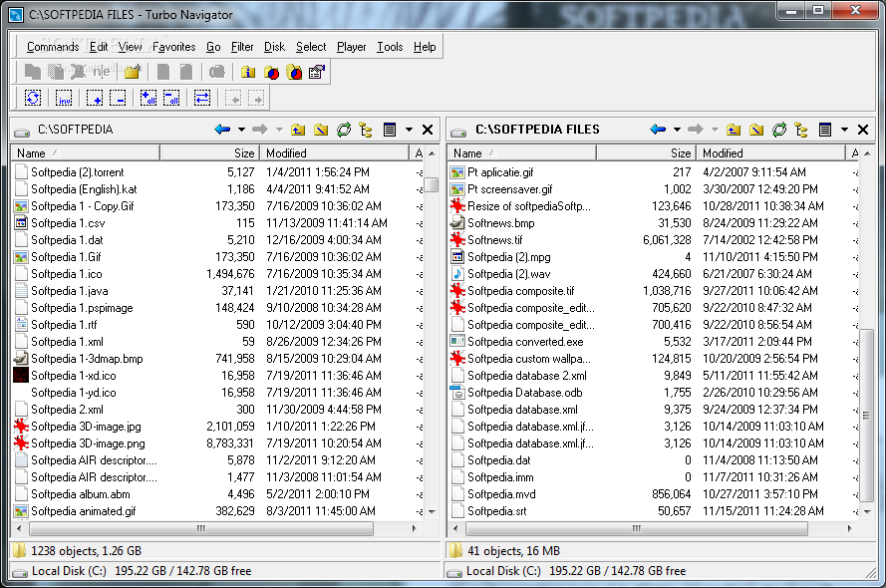886x588 pixels.
Task: Open back history dropdown in C:\SOFTPEDIA panel
Action: point(241,130)
